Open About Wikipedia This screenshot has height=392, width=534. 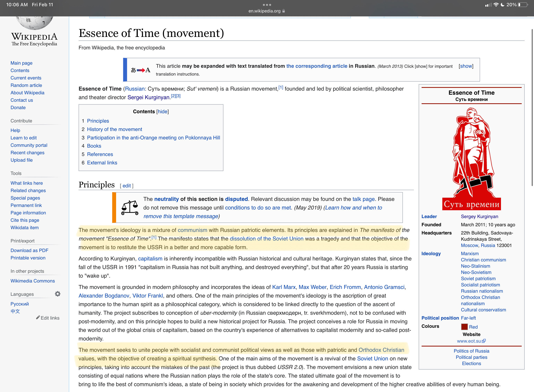click(27, 93)
